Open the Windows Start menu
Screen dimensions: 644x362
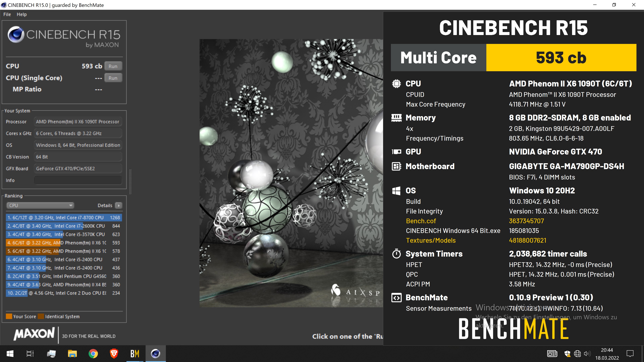(10, 353)
